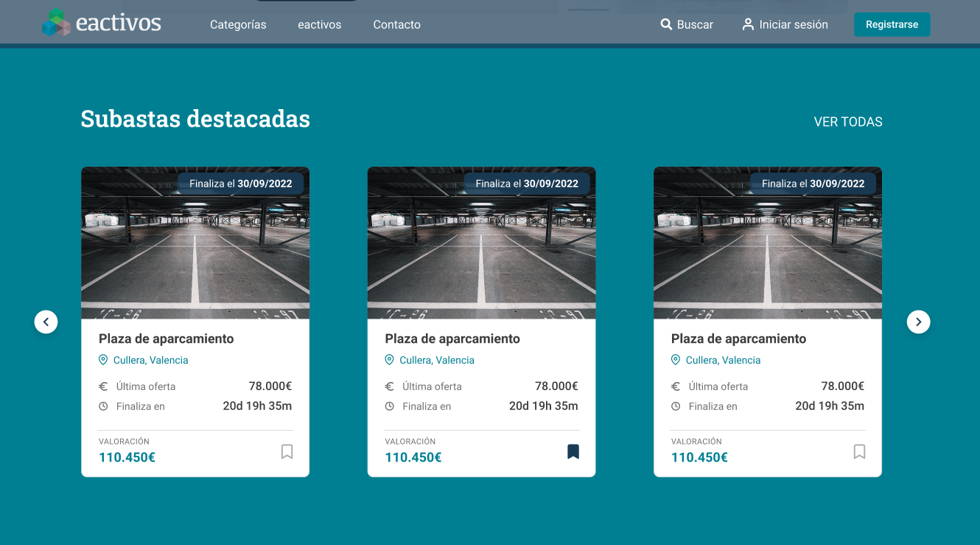Click the clock icon on middle card
This screenshot has height=545, width=980.
389,406
